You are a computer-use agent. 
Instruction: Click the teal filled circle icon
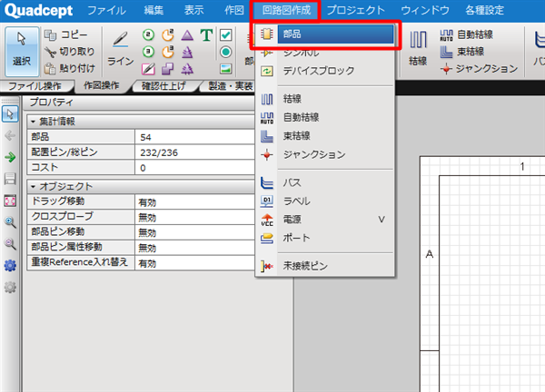(x=226, y=52)
